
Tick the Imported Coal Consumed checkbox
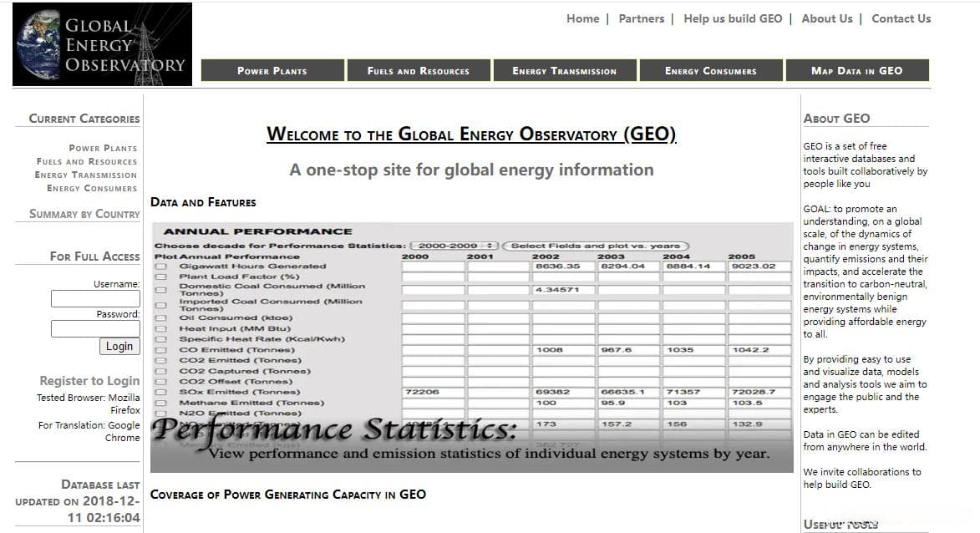tap(161, 306)
